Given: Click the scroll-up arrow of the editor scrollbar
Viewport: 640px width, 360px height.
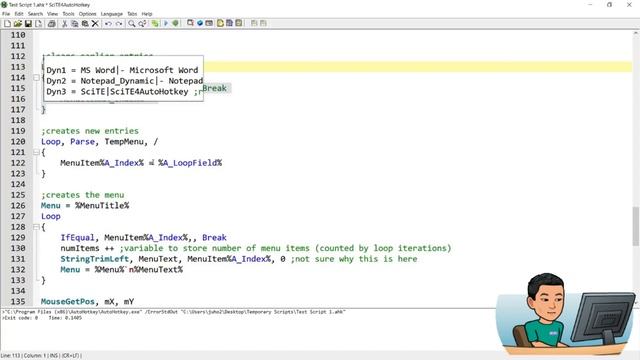Looking at the screenshot, I should (636, 33).
